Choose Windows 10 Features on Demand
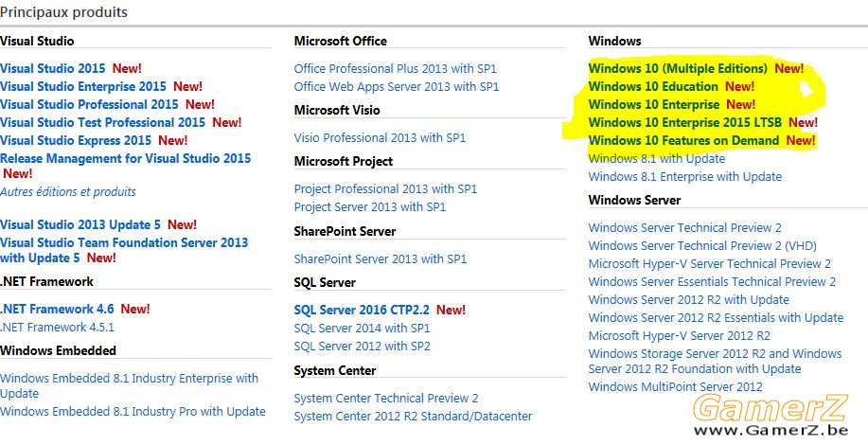The image size is (868, 445). point(683,140)
